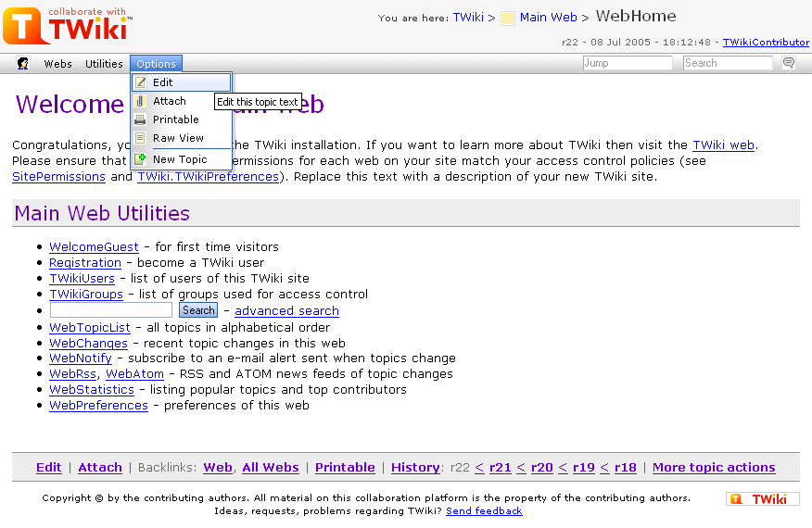812x528 pixels.
Task: Select Attach in the Options dropdown
Action: 169,101
